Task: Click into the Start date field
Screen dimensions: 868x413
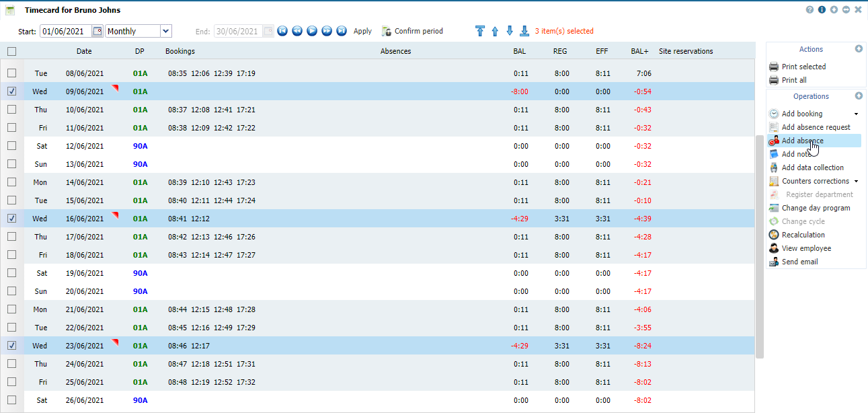Action: point(65,31)
